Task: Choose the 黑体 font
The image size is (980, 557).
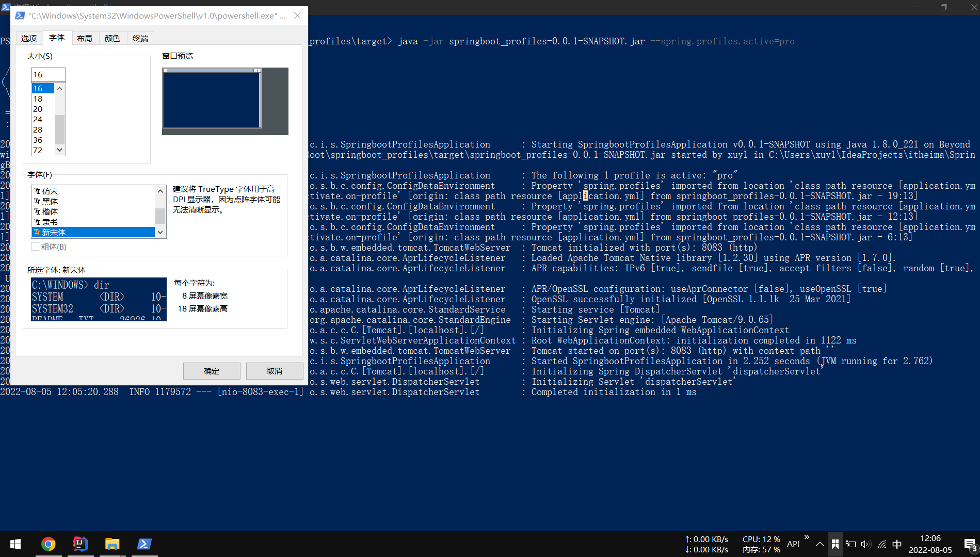Action: [x=93, y=202]
